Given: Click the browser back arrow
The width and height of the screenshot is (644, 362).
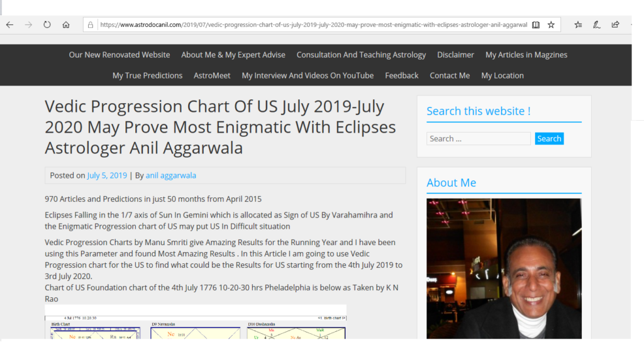Looking at the screenshot, I should (x=10, y=25).
